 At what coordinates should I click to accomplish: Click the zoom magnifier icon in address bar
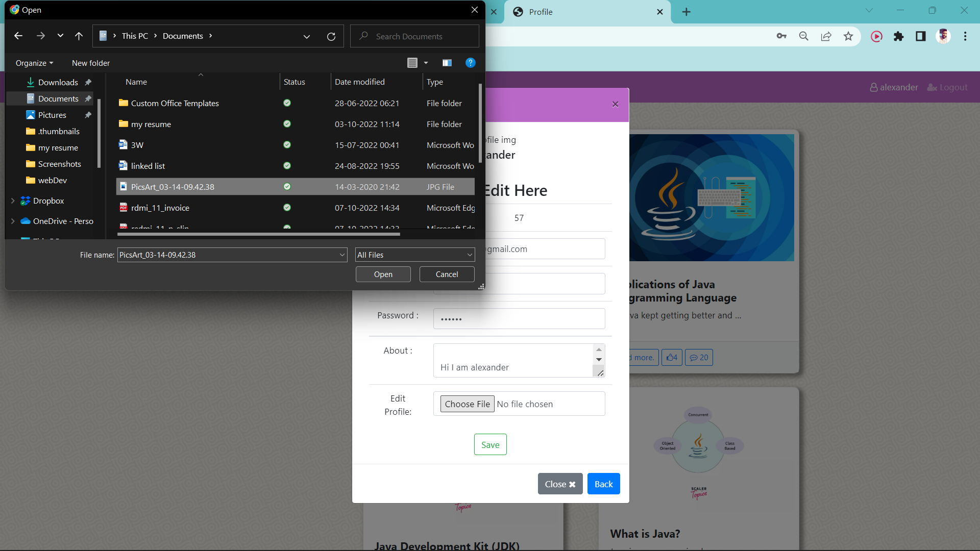[x=803, y=36]
